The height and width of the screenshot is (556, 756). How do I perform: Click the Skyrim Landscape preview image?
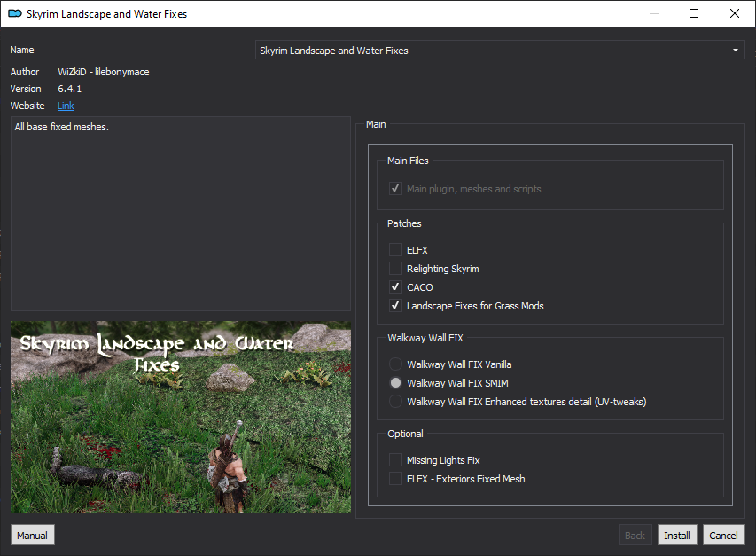coord(181,417)
